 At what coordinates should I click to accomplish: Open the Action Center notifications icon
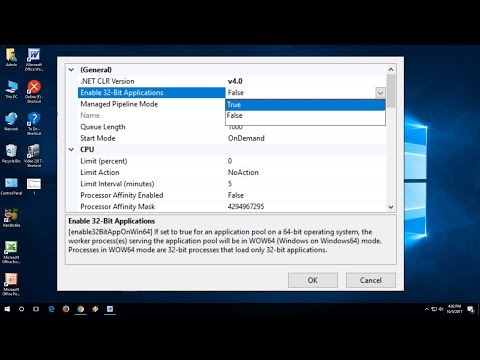(471, 309)
